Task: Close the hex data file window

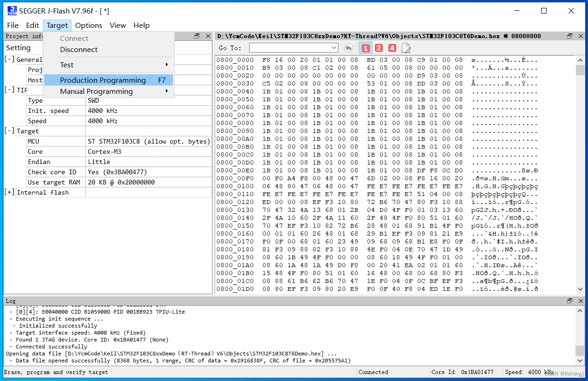Action: pos(581,36)
